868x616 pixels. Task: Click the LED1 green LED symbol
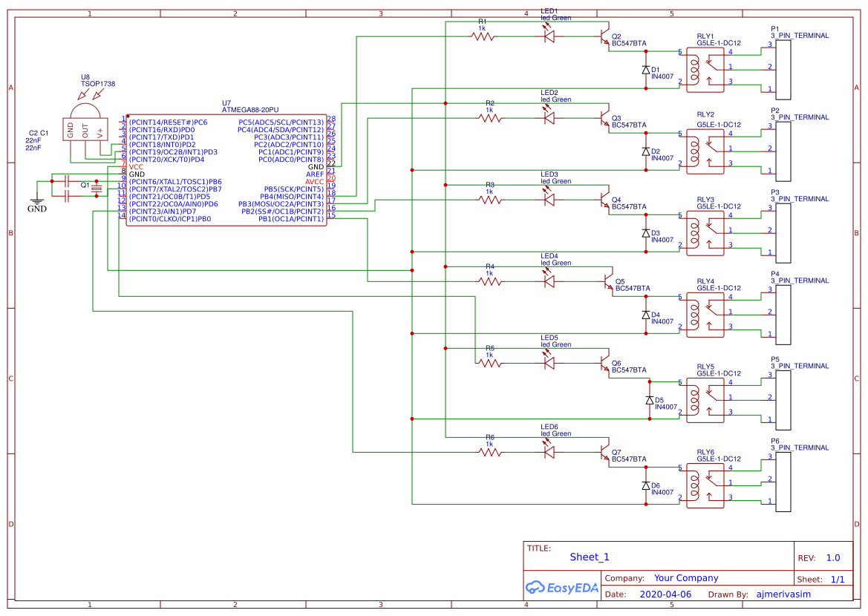549,34
